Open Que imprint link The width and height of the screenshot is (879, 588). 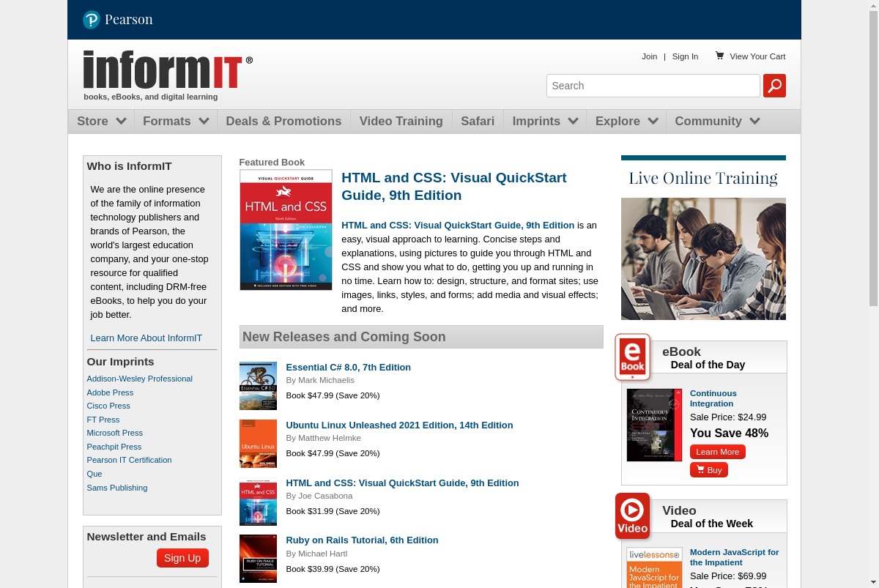pyautogui.click(x=94, y=474)
